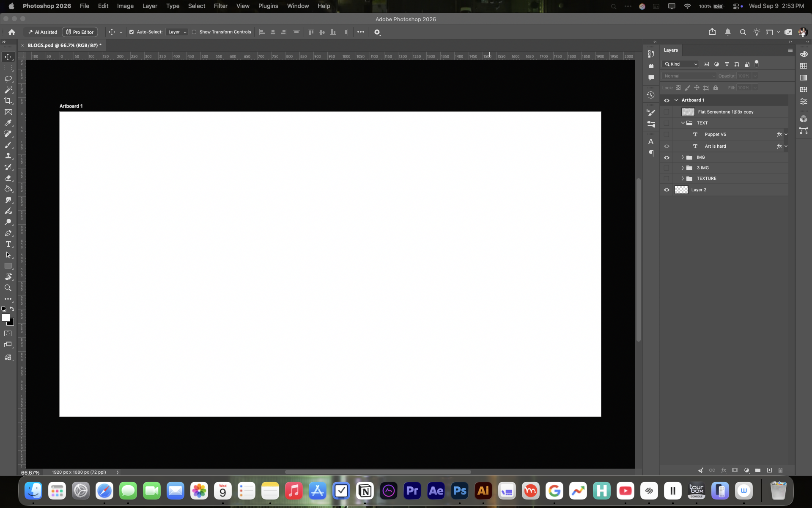Screen dimensions: 812x508
Task: Collapse the TEXT folder
Action: pos(683,123)
